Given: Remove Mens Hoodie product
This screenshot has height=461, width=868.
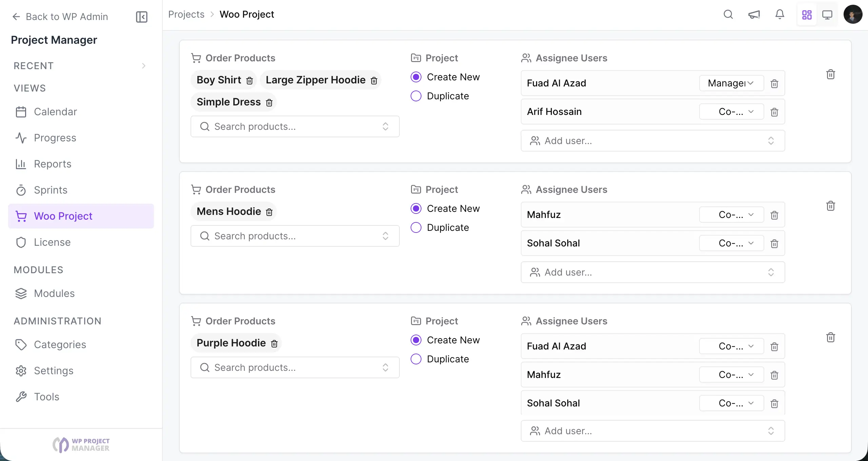Looking at the screenshot, I should (x=269, y=212).
